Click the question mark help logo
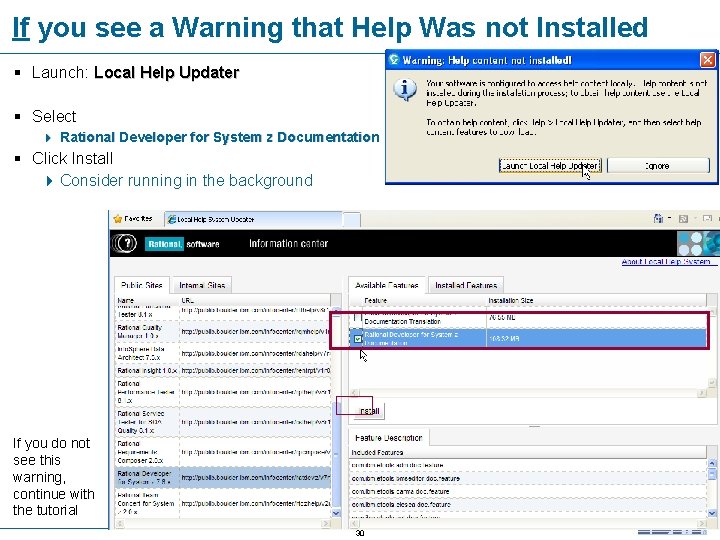 click(x=124, y=243)
